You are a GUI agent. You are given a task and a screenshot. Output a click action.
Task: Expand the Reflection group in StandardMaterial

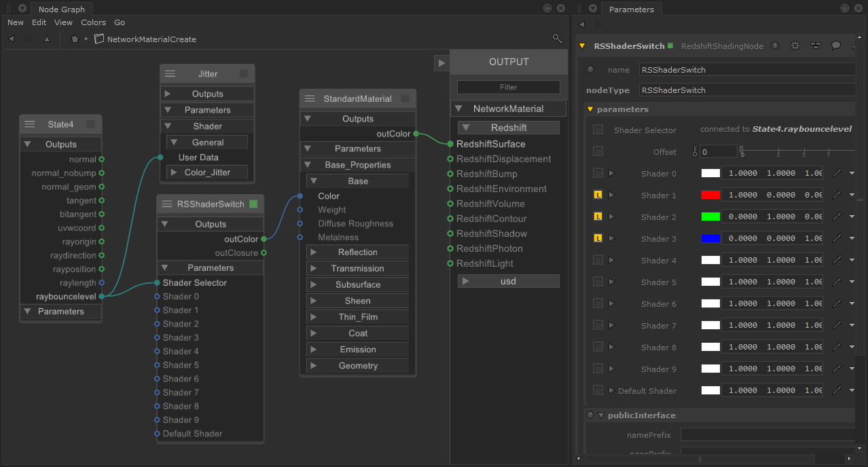pos(313,253)
